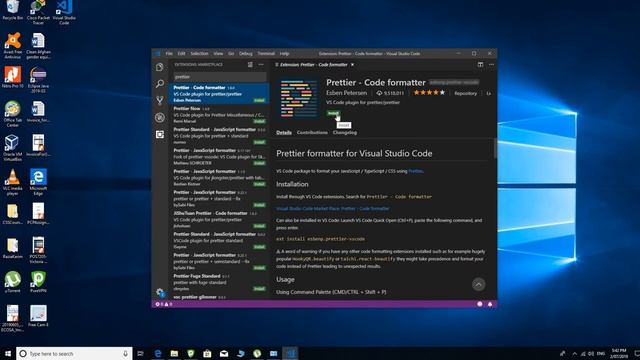640x360 pixels.
Task: Click the feedback smiley in status bar
Action: click(x=480, y=304)
